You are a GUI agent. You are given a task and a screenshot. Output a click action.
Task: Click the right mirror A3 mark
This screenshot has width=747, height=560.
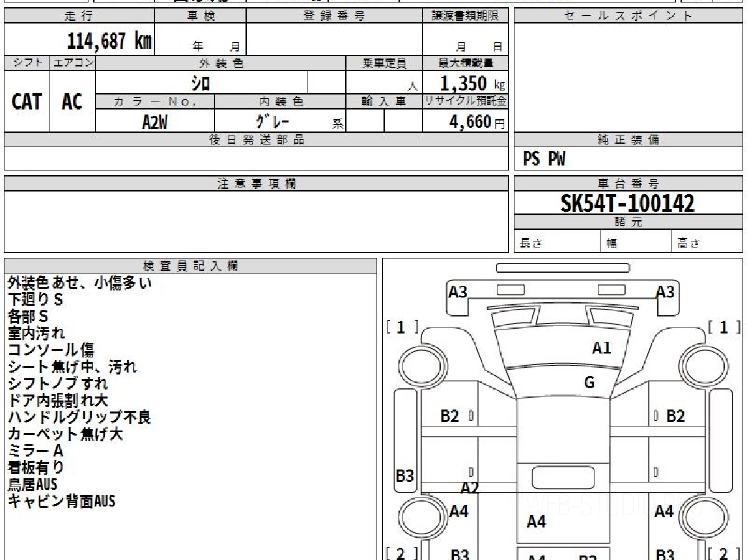pos(665,291)
